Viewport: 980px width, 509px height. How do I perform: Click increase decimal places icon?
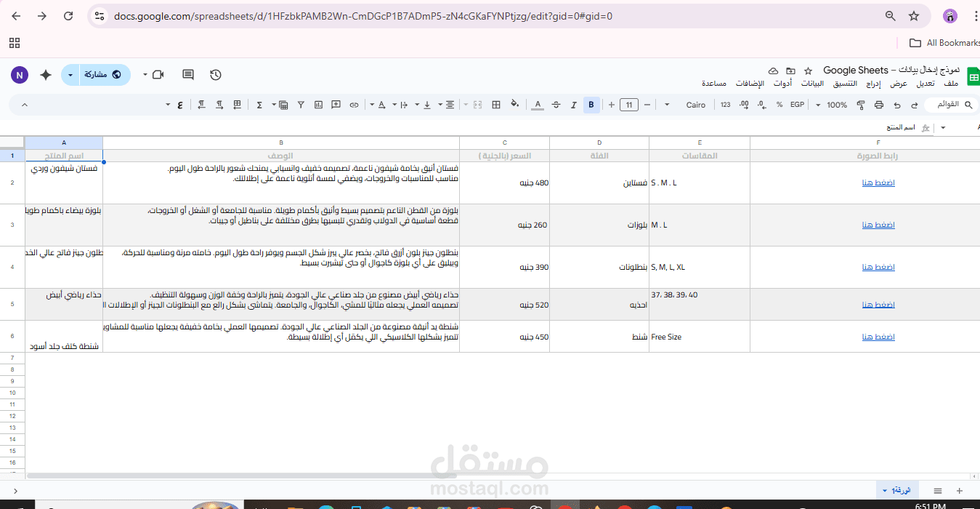click(744, 105)
